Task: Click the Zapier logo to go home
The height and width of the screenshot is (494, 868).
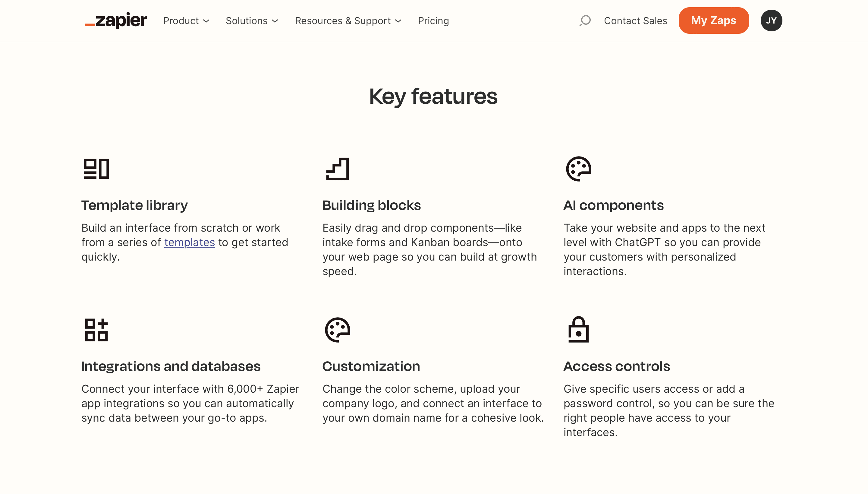Action: 116,20
